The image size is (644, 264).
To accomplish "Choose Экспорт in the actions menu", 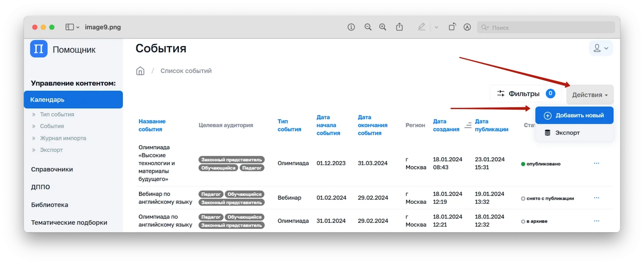I will coord(567,133).
